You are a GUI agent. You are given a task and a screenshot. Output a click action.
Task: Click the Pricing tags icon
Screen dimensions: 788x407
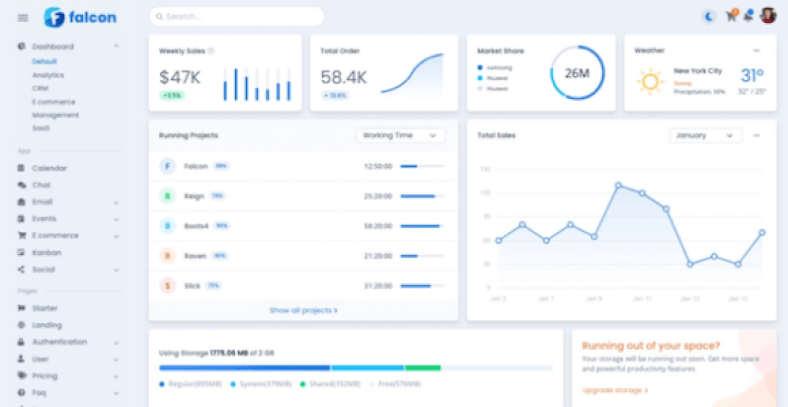tap(22, 376)
